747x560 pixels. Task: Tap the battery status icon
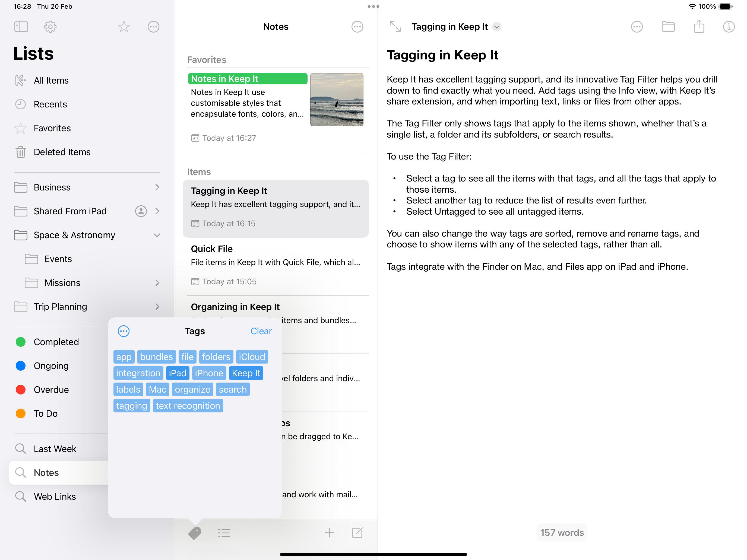pyautogui.click(x=726, y=7)
